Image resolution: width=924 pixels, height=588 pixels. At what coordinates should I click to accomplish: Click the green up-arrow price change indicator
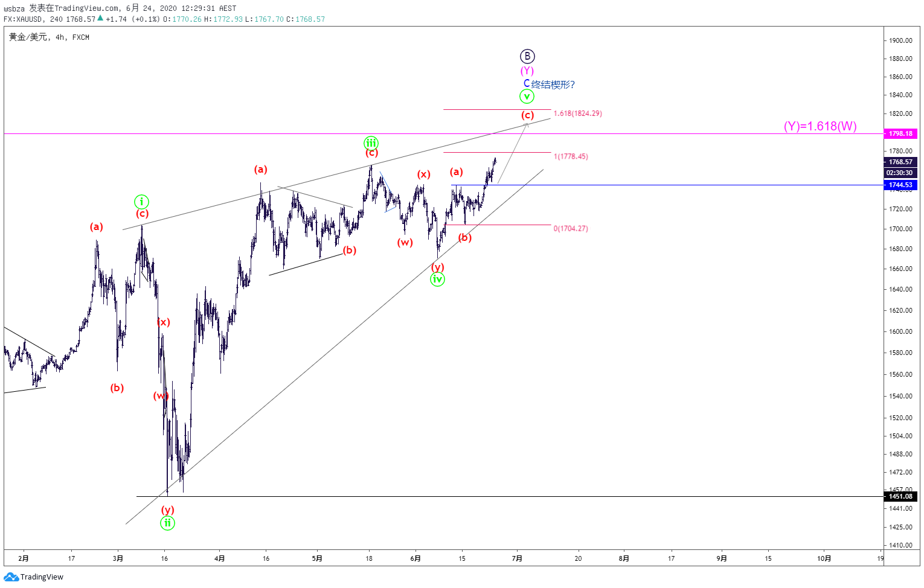[x=100, y=18]
